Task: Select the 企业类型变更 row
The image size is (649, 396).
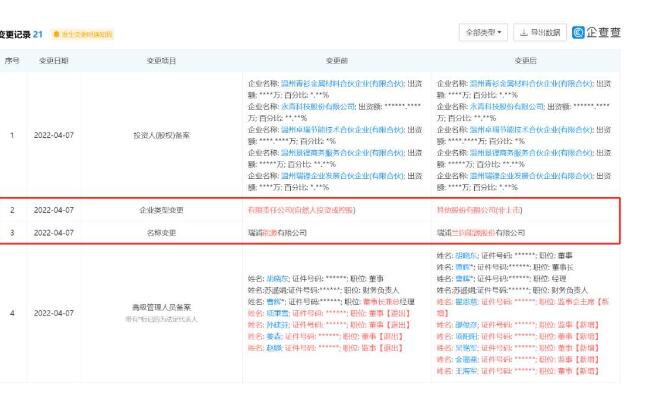Action: pyautogui.click(x=310, y=210)
